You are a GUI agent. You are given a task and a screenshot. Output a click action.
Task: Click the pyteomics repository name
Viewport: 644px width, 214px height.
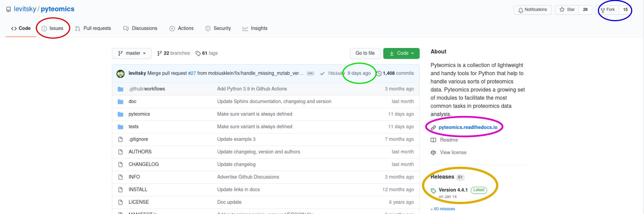coord(57,9)
